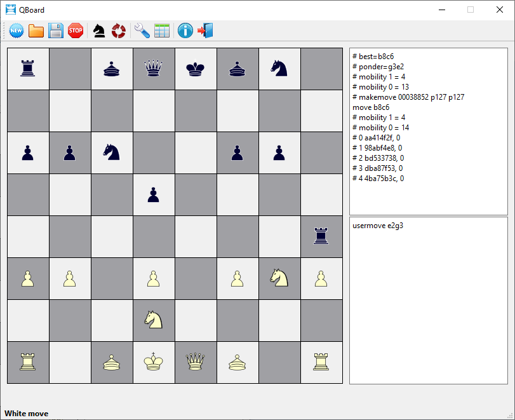Click the black rook on a8
515x420 pixels.
[27, 69]
